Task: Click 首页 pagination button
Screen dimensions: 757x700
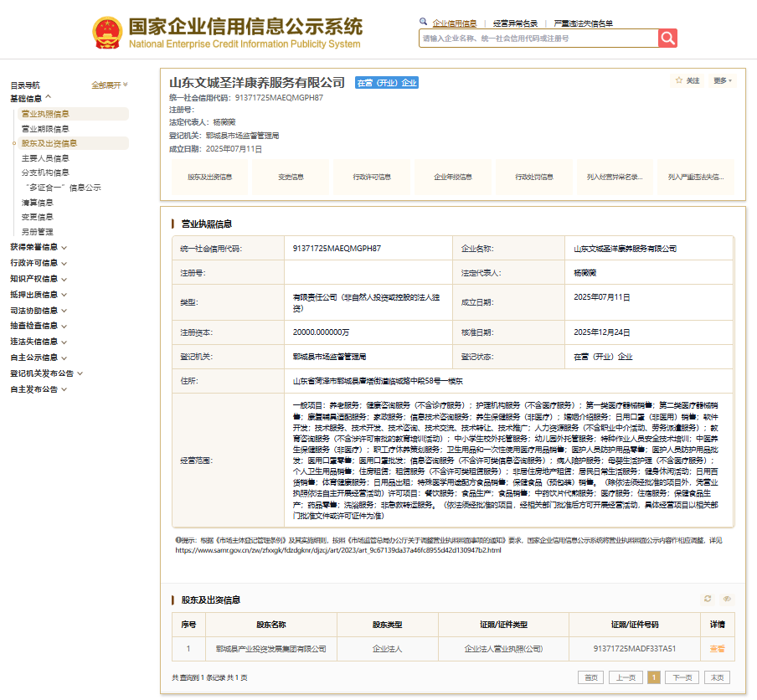Action: [x=591, y=677]
